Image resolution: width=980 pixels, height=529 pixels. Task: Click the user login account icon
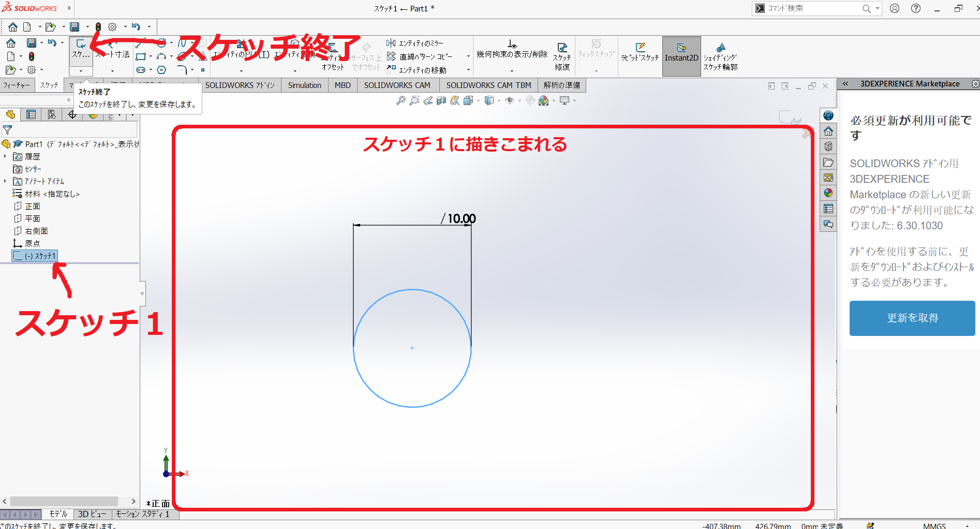pos(895,8)
